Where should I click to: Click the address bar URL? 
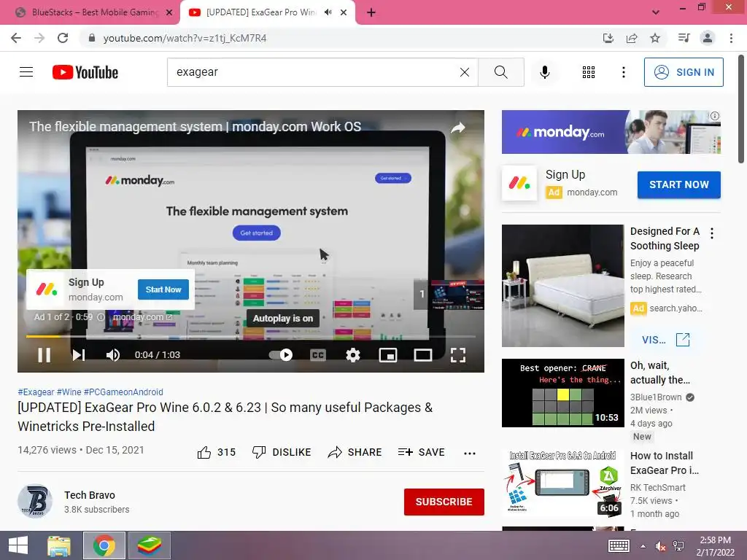pyautogui.click(x=185, y=38)
